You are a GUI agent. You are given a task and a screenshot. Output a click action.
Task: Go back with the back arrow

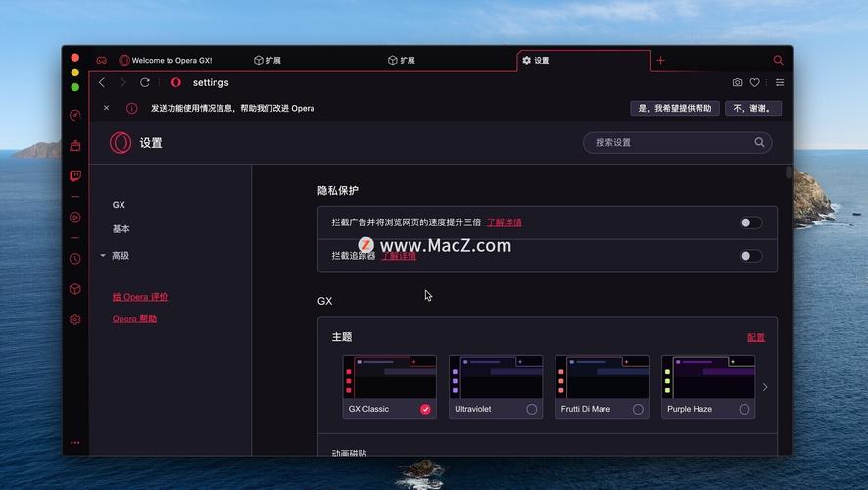tap(102, 82)
